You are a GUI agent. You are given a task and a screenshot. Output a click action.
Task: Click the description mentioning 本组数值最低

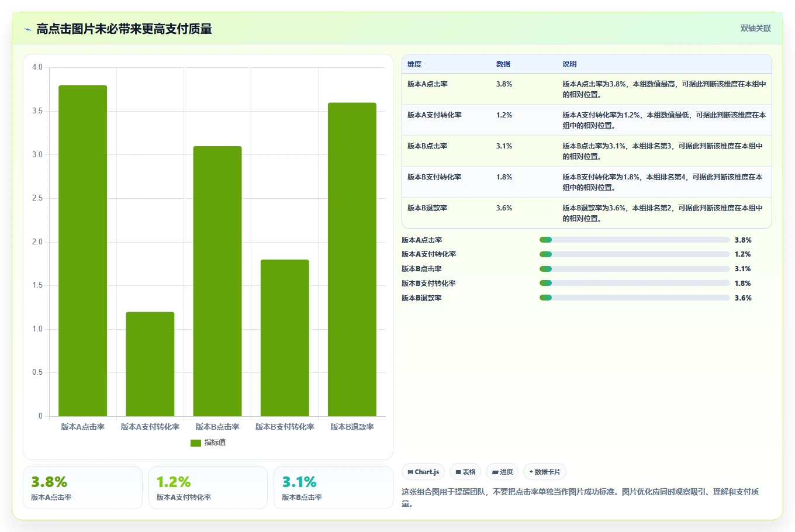665,120
